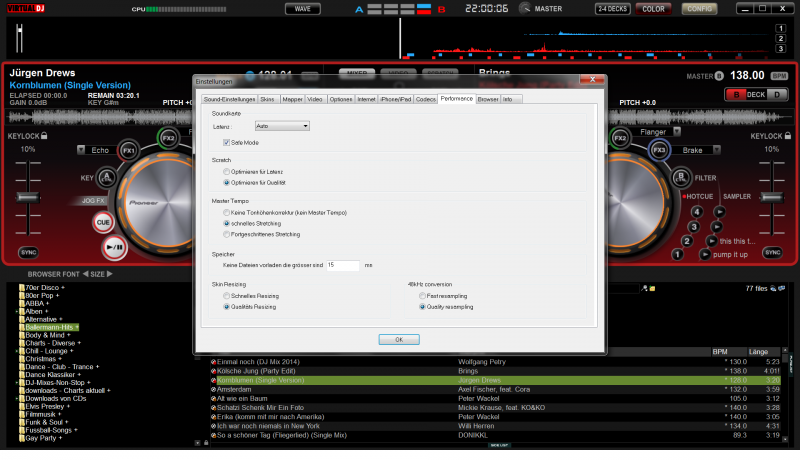The width and height of the screenshot is (800, 460).
Task: Select waveform zoom level 2
Action: (780, 39)
